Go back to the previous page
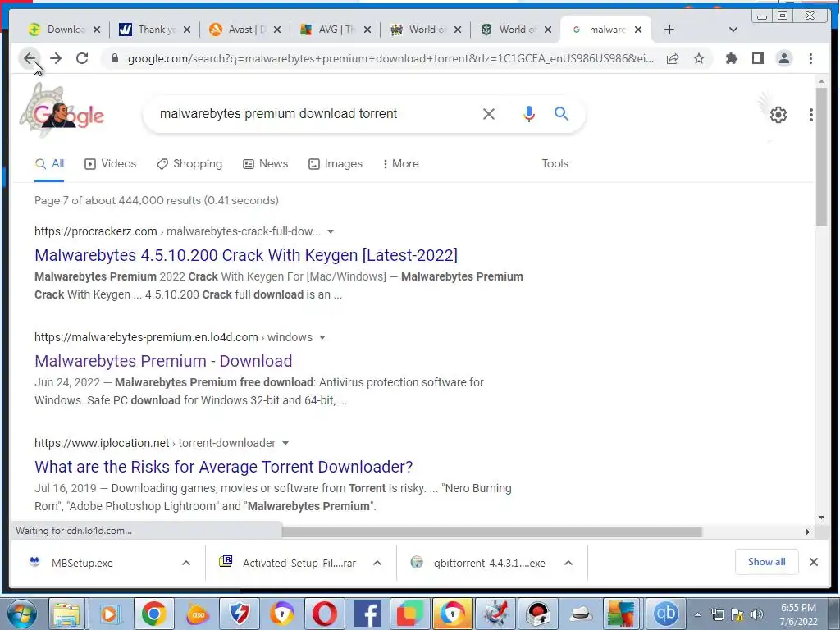 pyautogui.click(x=30, y=58)
